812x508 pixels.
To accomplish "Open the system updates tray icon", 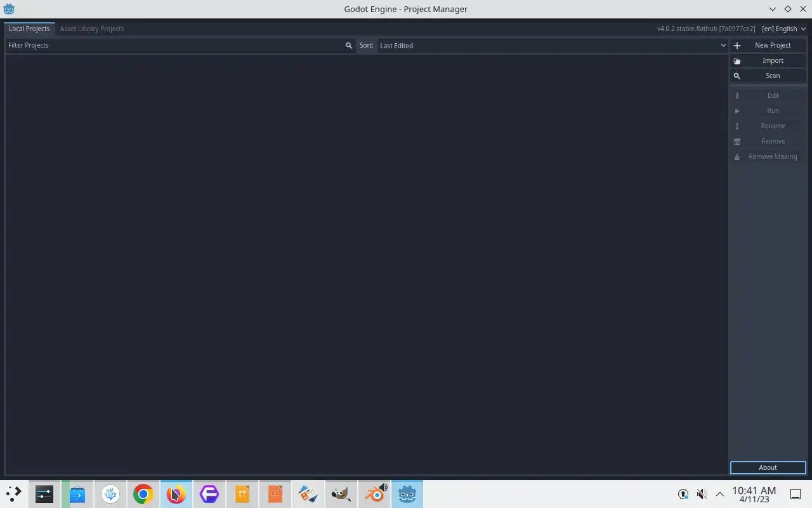I will tap(683, 494).
